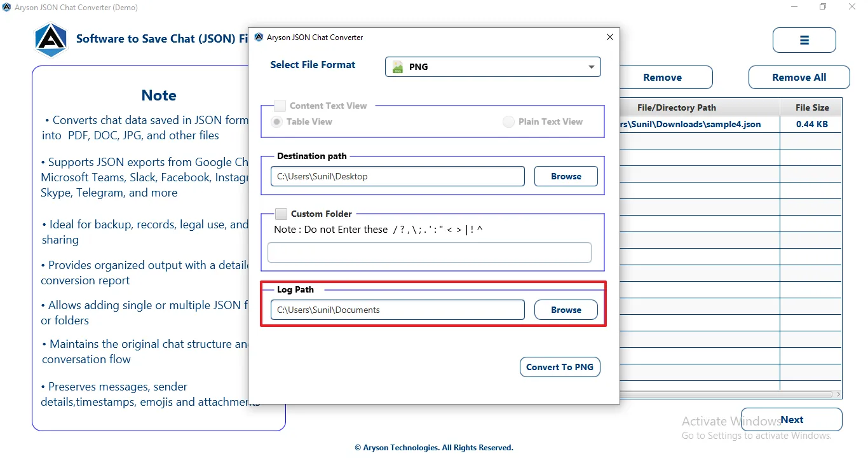Close the JSON Chat Converter dialog
The height and width of the screenshot is (463, 868).
(x=610, y=37)
